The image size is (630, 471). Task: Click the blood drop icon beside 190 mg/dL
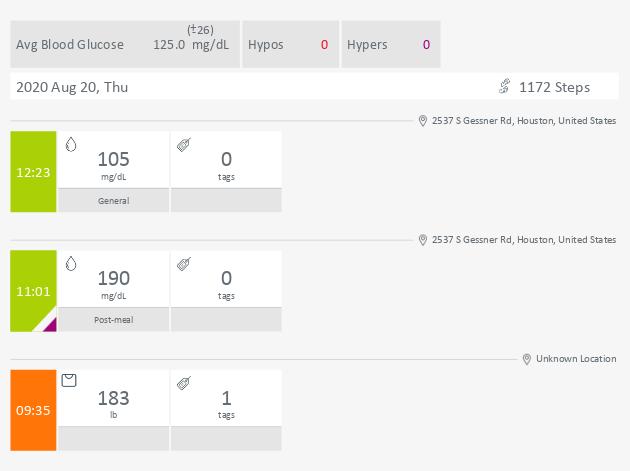[71, 264]
